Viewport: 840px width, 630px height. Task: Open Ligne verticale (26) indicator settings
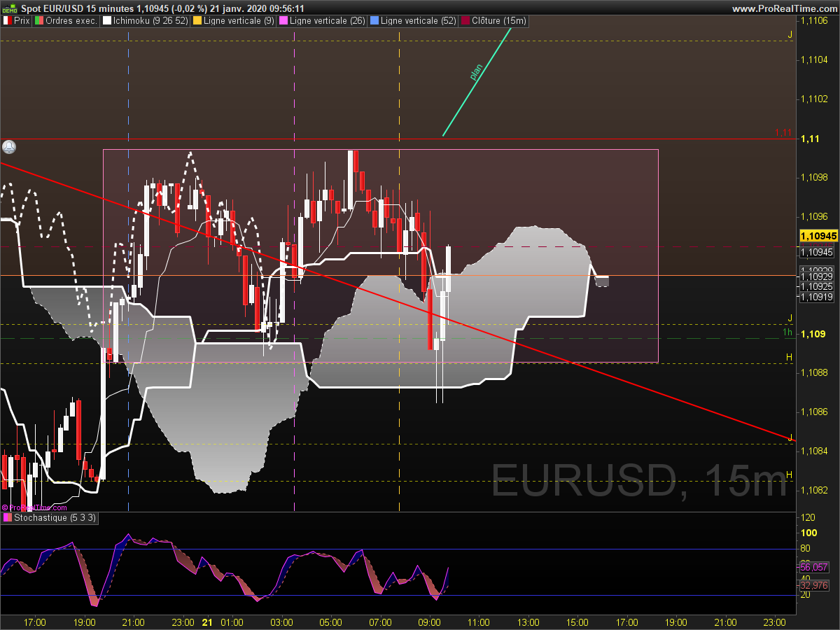[321, 21]
